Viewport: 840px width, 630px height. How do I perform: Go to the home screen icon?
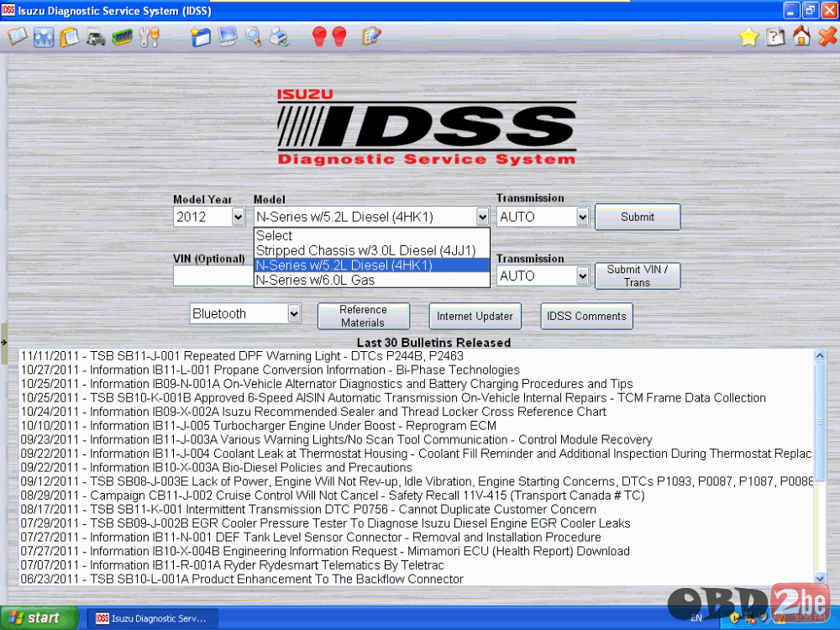pos(801,36)
